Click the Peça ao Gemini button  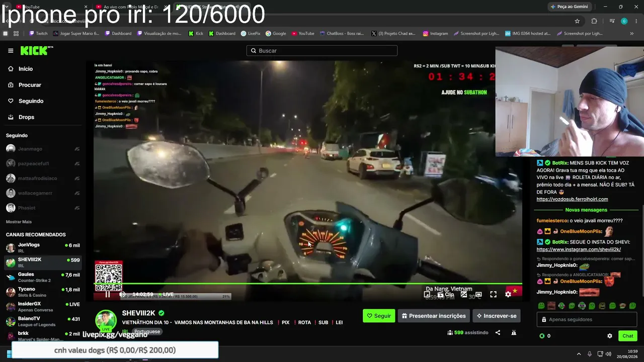569,7
